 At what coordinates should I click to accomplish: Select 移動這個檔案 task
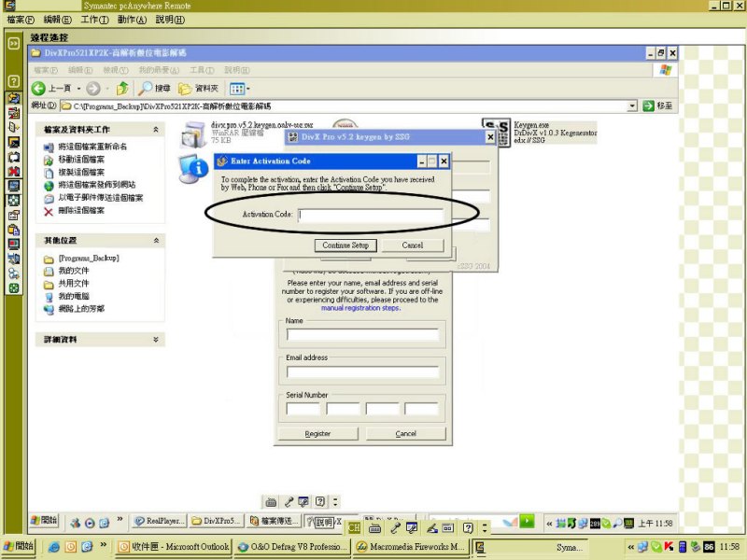coord(81,160)
